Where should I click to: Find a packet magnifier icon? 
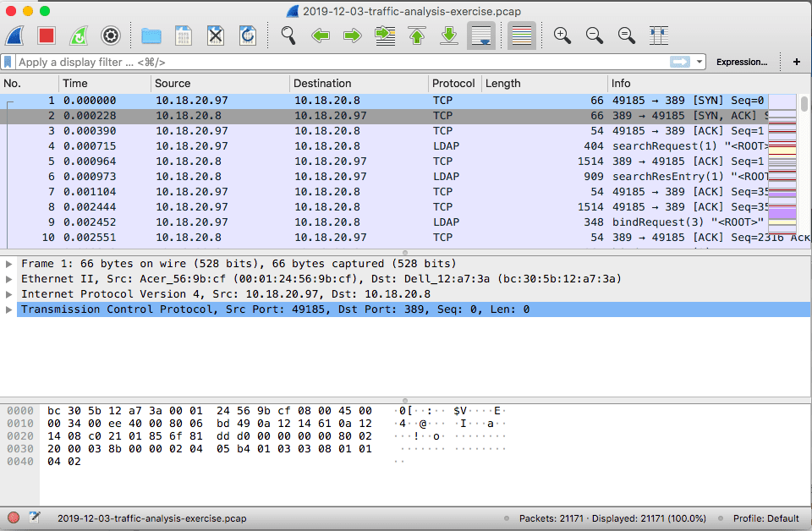tap(288, 36)
